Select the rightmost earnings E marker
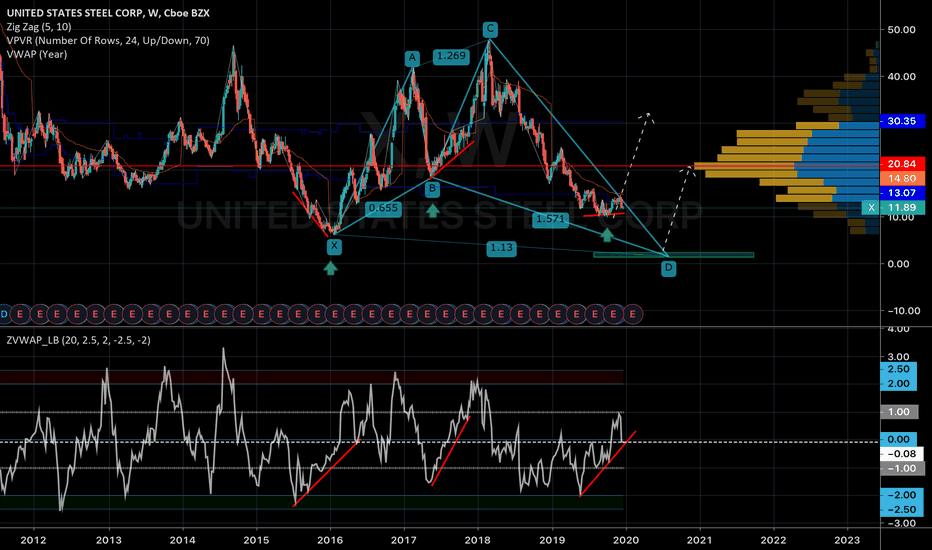Viewport: 932px width, 550px height. (632, 314)
